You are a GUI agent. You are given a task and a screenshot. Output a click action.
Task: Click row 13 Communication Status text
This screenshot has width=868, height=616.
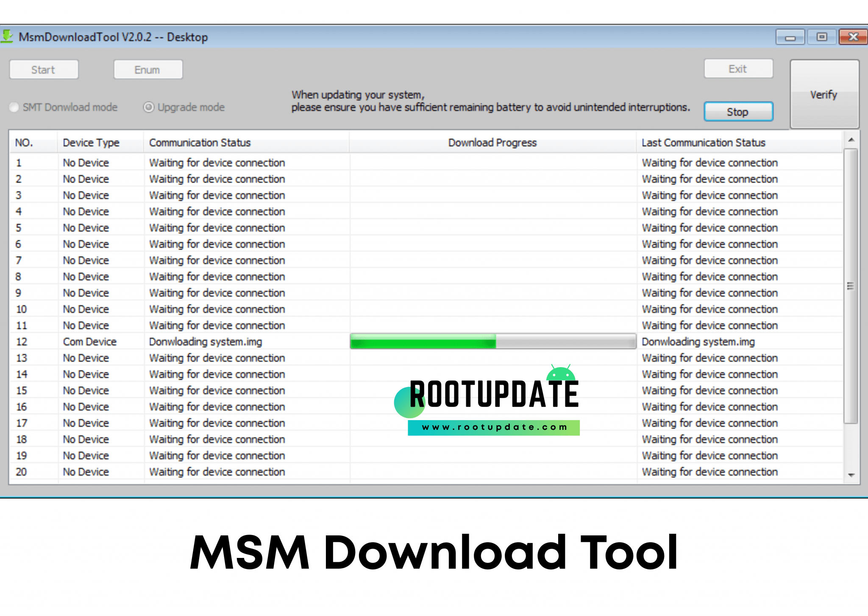[x=217, y=358]
